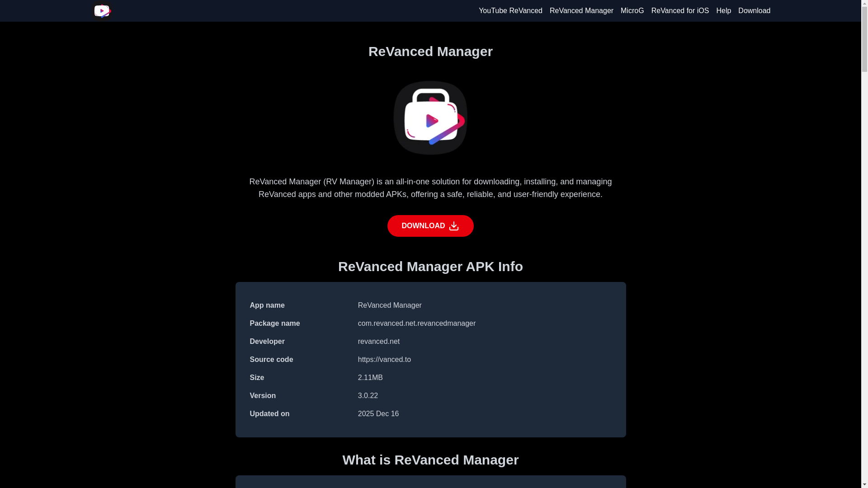
Task: Open the ReVanced Manager nav link
Action: coord(581,11)
